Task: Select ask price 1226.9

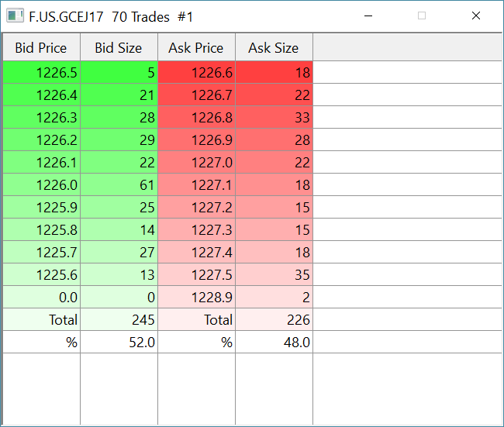Action: click(x=196, y=139)
